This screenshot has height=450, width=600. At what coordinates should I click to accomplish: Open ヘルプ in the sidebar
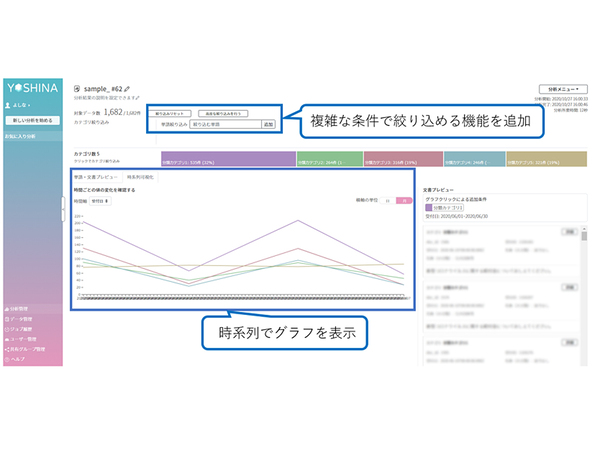point(15,359)
